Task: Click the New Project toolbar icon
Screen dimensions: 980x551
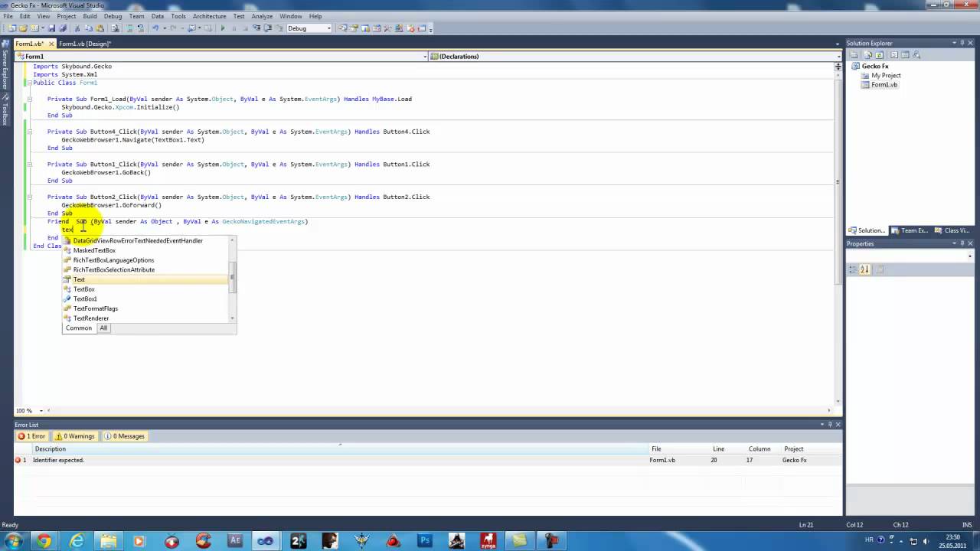Action: pos(12,28)
